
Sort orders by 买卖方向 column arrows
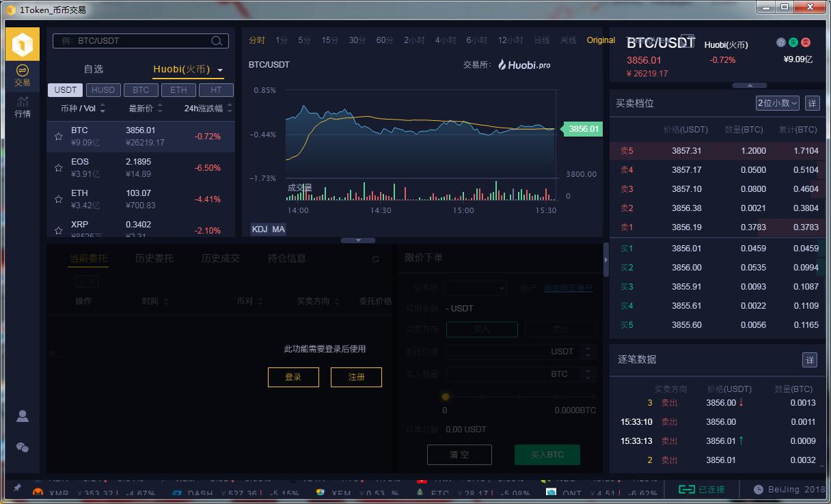click(337, 301)
